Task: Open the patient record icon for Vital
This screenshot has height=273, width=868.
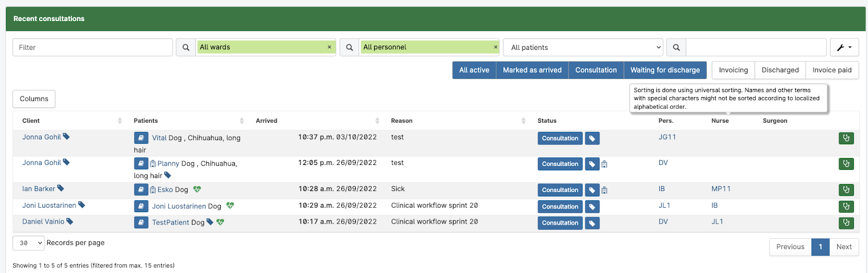Action: (141, 138)
